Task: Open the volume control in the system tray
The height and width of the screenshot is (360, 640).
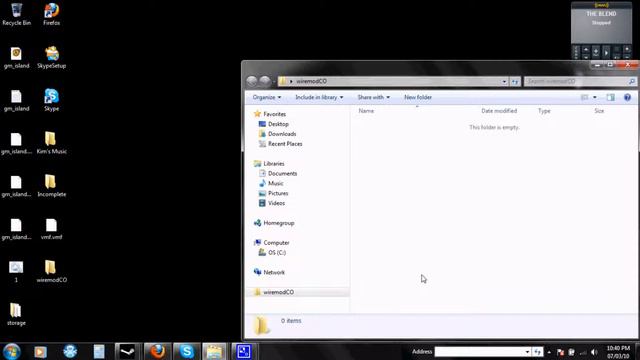Action: [x=594, y=352]
